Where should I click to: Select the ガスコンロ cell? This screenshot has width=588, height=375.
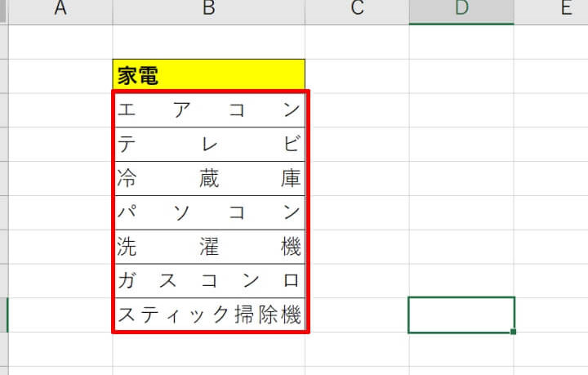tap(209, 280)
